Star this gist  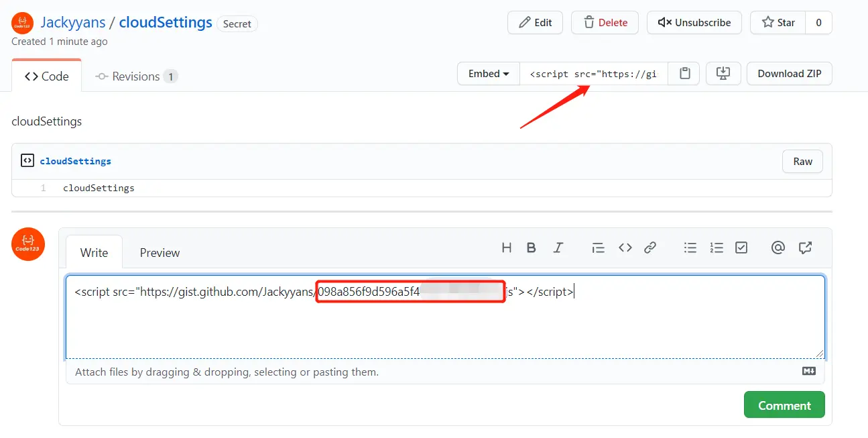coord(778,22)
